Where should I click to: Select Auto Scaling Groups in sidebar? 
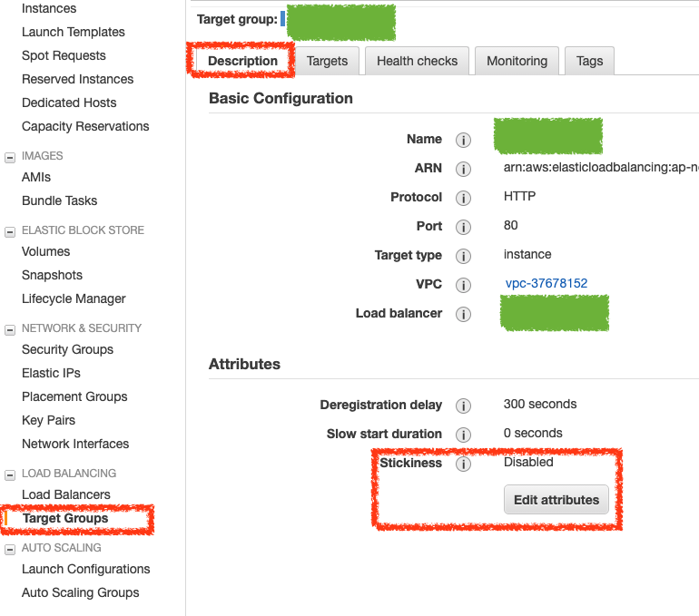(x=81, y=592)
